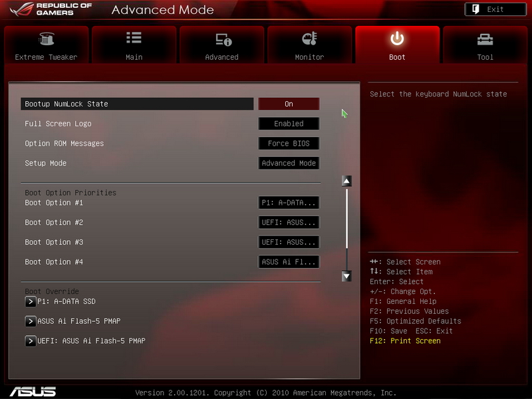Click the Exit button
This screenshot has height=399, width=532.
(495, 9)
